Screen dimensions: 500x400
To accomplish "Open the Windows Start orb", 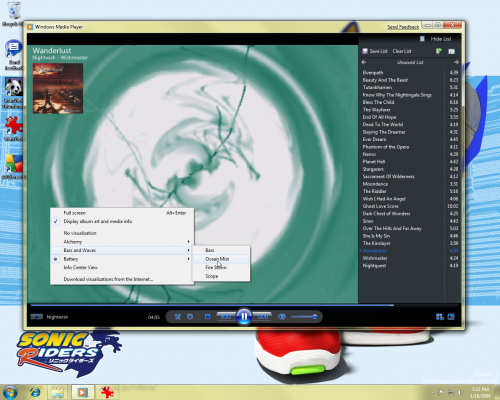I will [10, 392].
